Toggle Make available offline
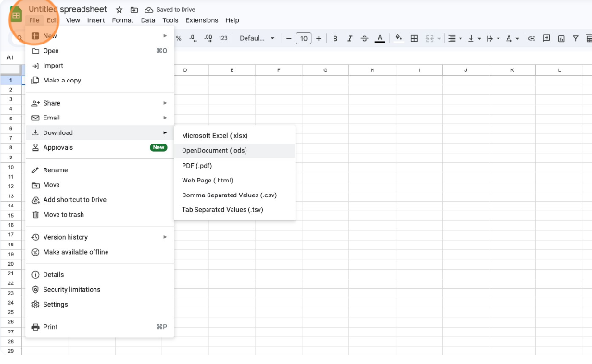The image size is (592, 364). 100,252
